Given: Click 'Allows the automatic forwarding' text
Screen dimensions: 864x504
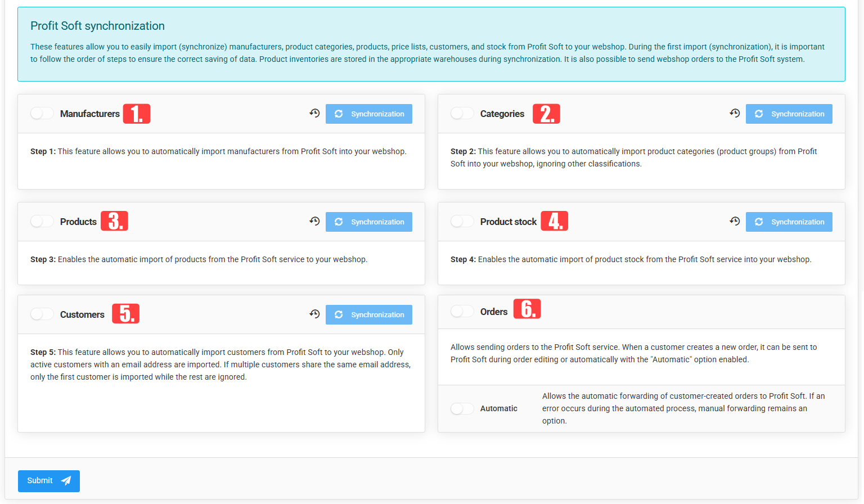Looking at the screenshot, I should click(x=683, y=408).
